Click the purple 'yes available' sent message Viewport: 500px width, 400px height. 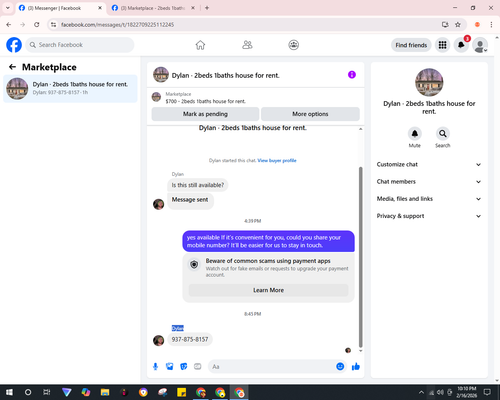(x=268, y=241)
